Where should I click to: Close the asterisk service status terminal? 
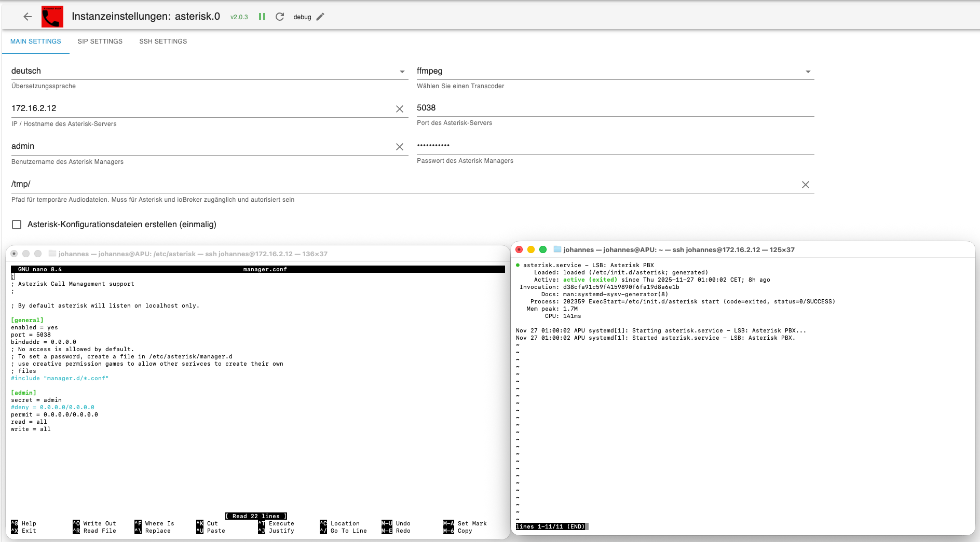[519, 249]
